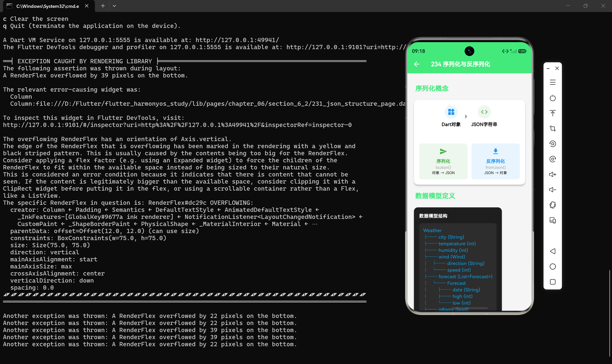Click the c Clear the screen line
This screenshot has height=364, width=612.
pyautogui.click(x=36, y=19)
